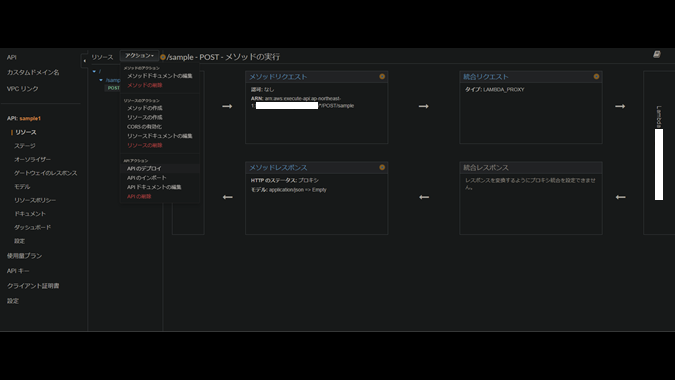Viewport: 675px width, 380px height.
Task: Click orange dot icon beside /sample title
Action: click(163, 57)
